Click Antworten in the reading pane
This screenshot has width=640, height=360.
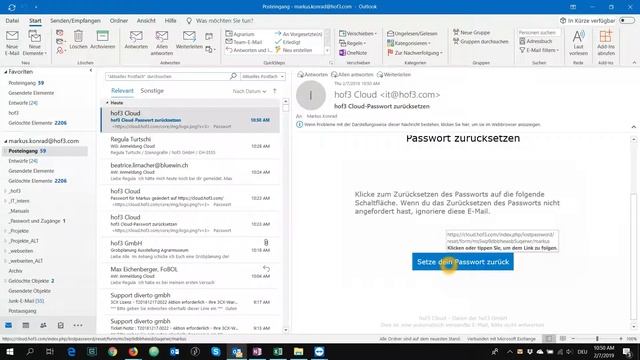coord(312,75)
